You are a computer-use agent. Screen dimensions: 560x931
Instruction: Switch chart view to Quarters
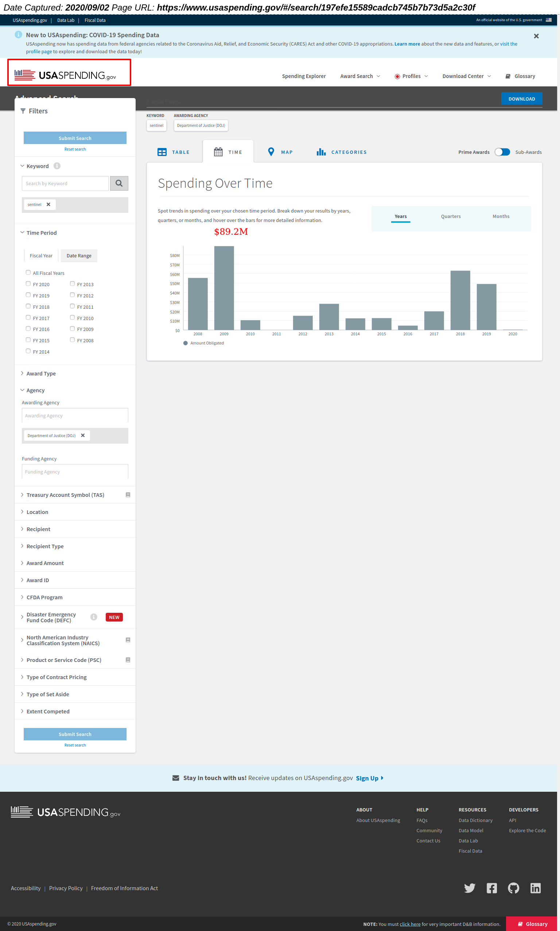point(451,216)
